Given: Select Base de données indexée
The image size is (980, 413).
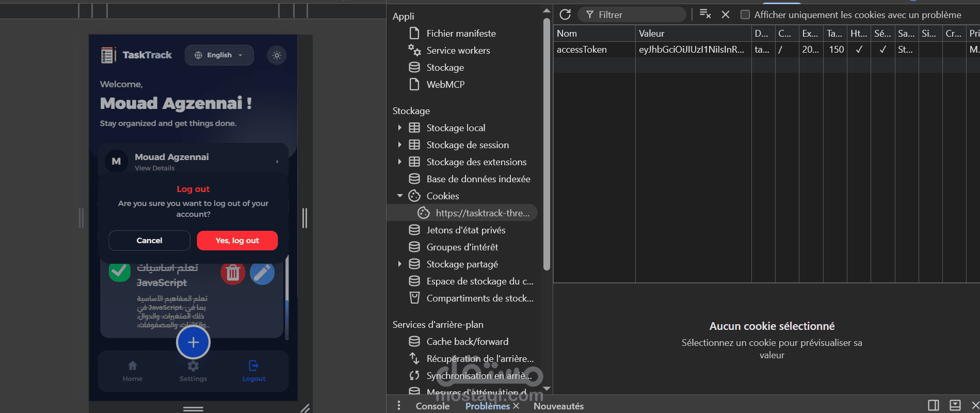Looking at the screenshot, I should [x=478, y=179].
